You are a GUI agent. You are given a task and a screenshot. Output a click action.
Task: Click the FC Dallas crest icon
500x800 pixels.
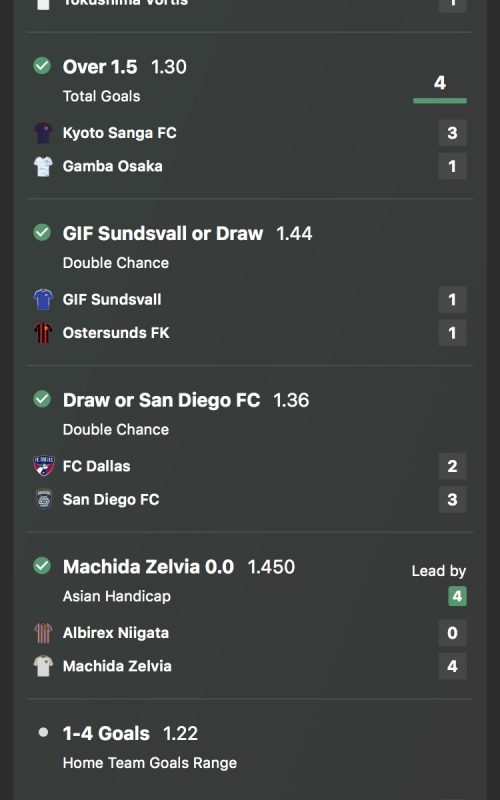coord(43,466)
